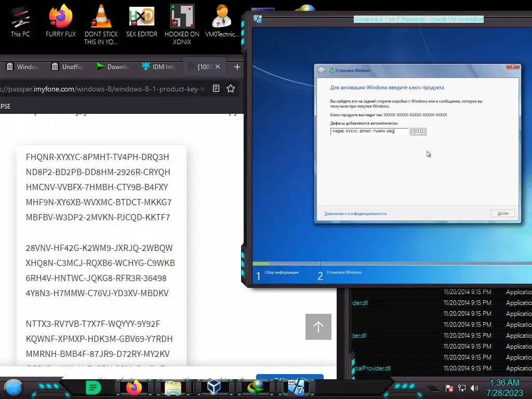Click the first 11/20/2014 9:15 PM date row

tap(467, 292)
